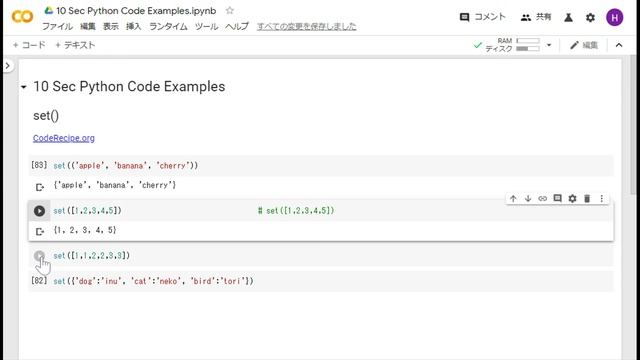Click the flask experiments icon
The image size is (640, 360).
(x=568, y=18)
